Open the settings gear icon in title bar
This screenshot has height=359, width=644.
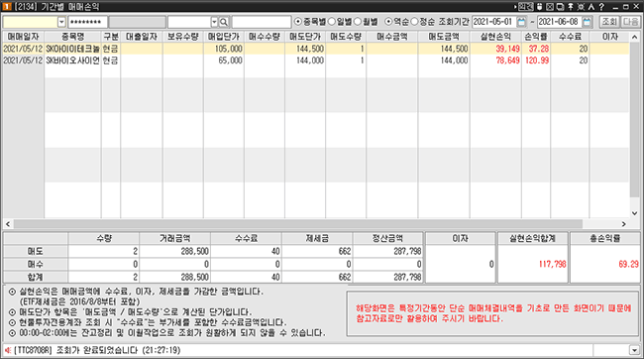point(581,7)
